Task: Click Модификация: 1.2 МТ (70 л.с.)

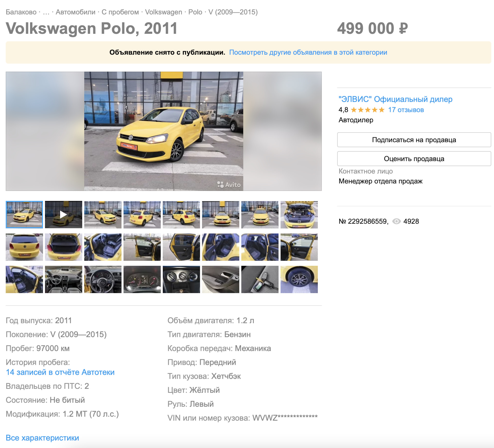Action: point(62,414)
